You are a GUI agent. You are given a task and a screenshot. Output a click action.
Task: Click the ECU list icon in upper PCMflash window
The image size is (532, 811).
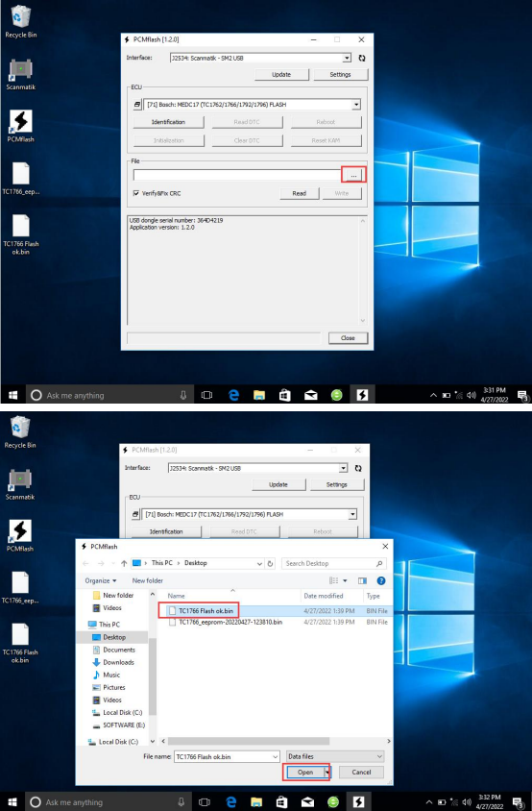coord(137,105)
